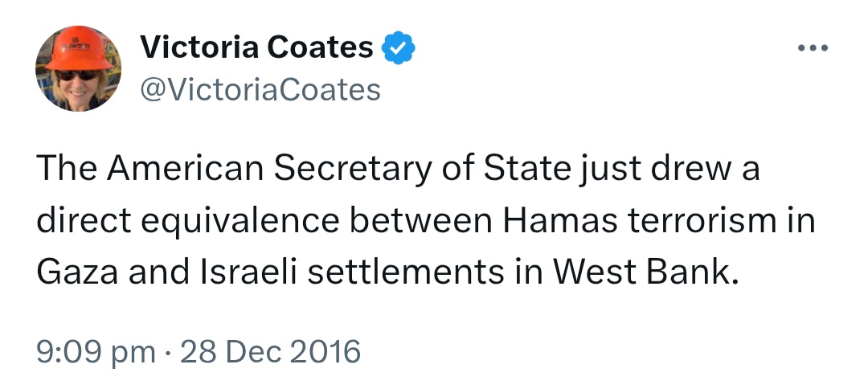
Task: Click the Victoria Coates display name
Action: pos(256,49)
